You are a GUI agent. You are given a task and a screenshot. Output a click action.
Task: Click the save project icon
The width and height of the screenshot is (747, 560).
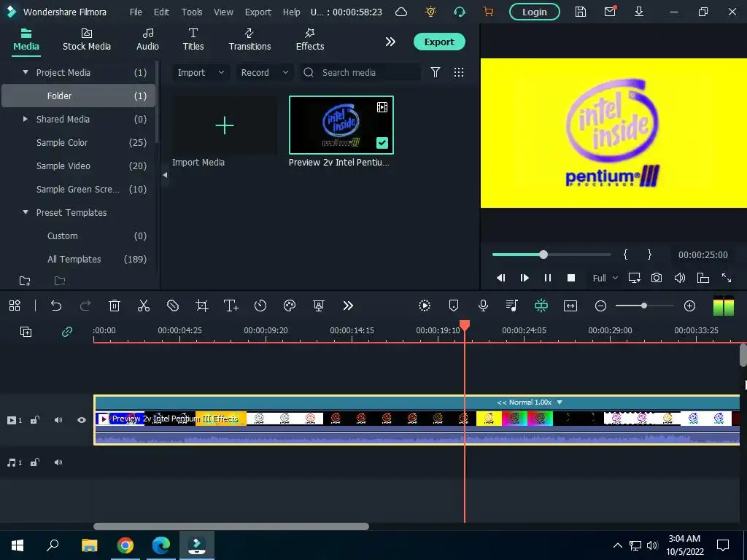click(x=580, y=12)
